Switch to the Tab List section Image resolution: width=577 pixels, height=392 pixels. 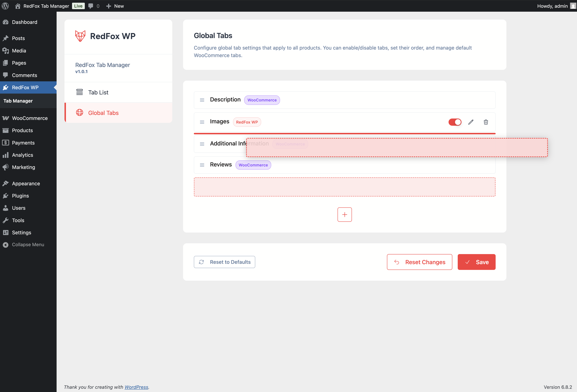coord(118,92)
